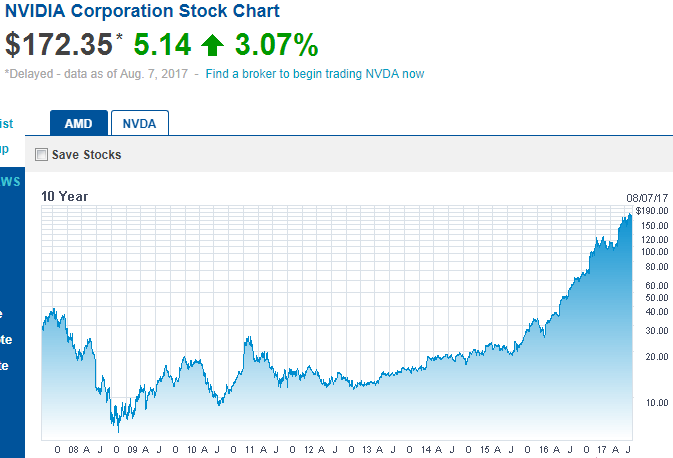Select the $172.35 stock price

point(56,45)
